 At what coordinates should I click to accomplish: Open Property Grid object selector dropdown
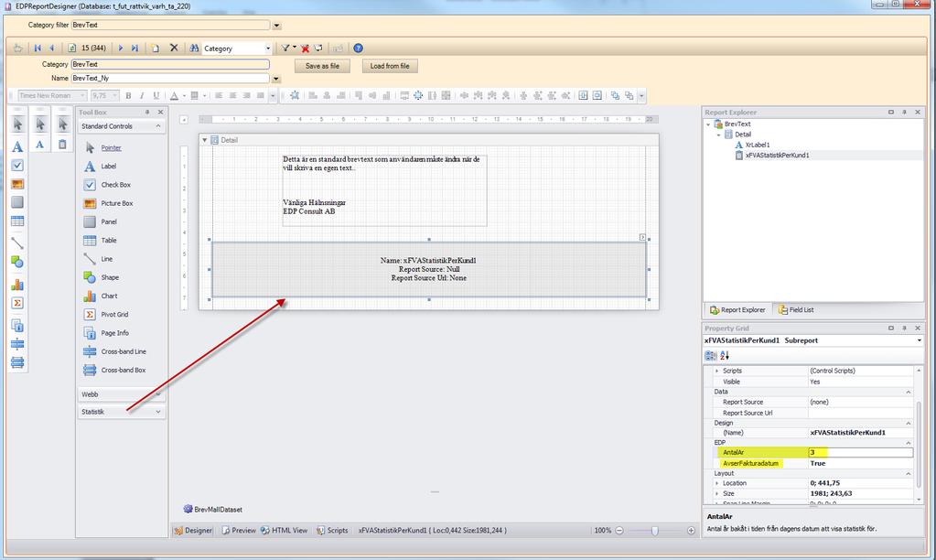[x=920, y=340]
